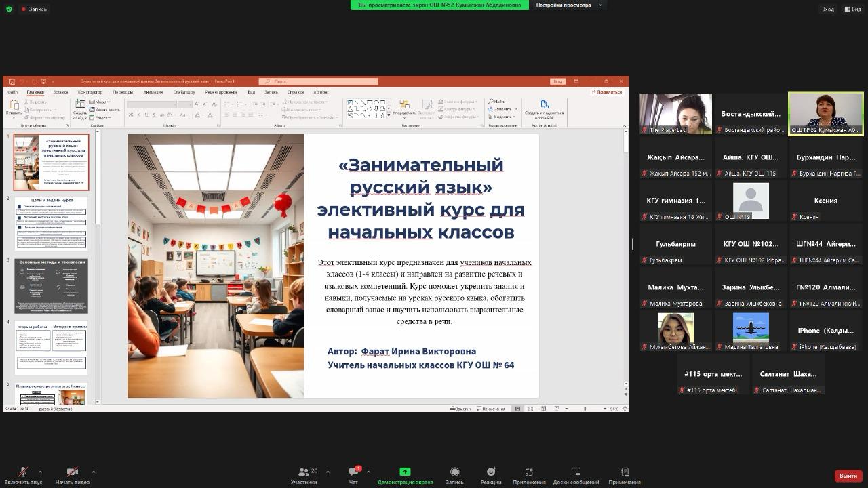Expand video options arrow beside camera

coord(93,472)
